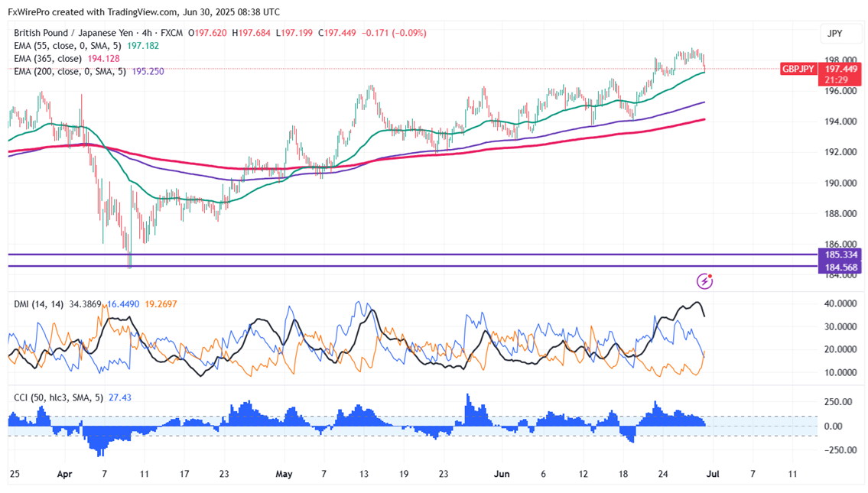
Task: Click the Apr label on time axis
Action: point(65,474)
